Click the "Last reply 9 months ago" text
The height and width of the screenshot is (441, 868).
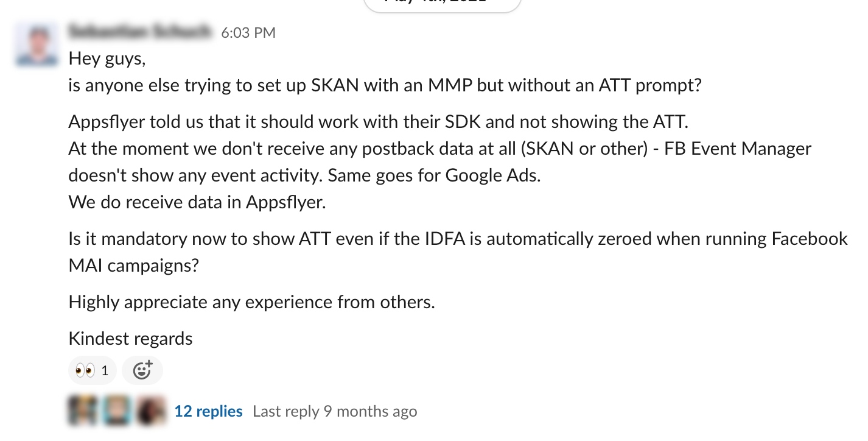[335, 411]
